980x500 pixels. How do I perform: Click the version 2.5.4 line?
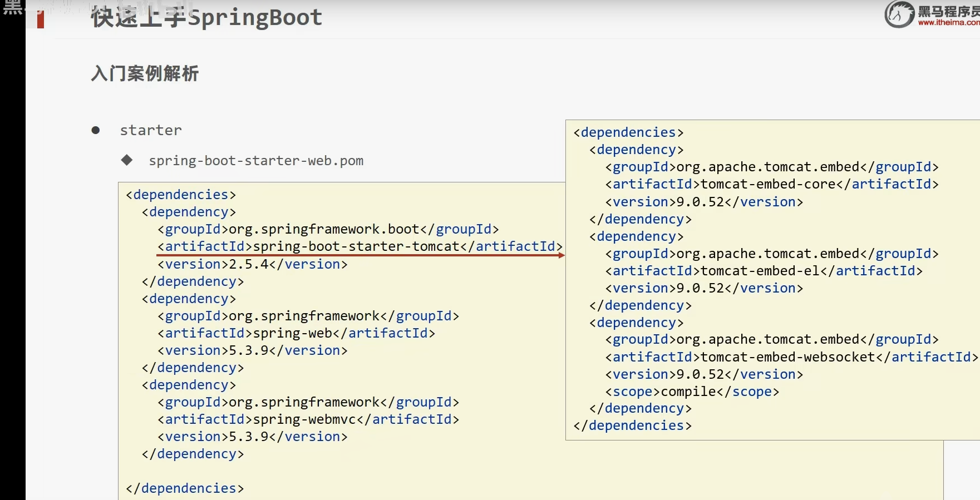tap(252, 264)
